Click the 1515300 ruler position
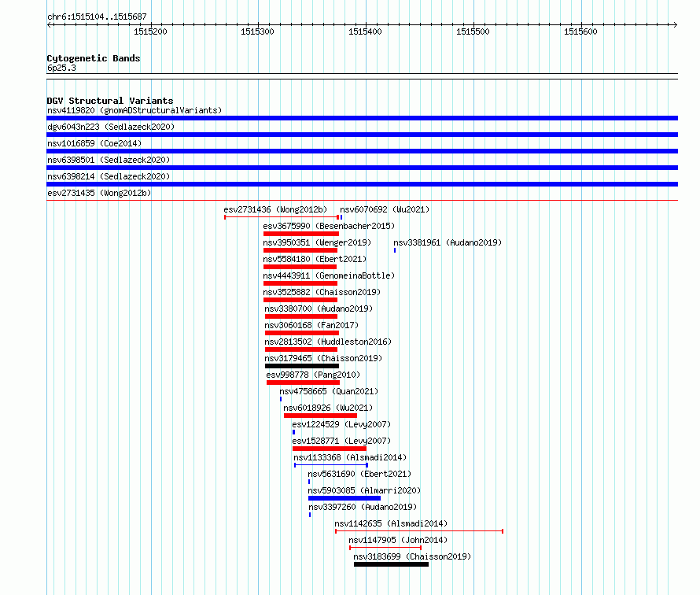The height and width of the screenshot is (595, 700). tap(258, 31)
